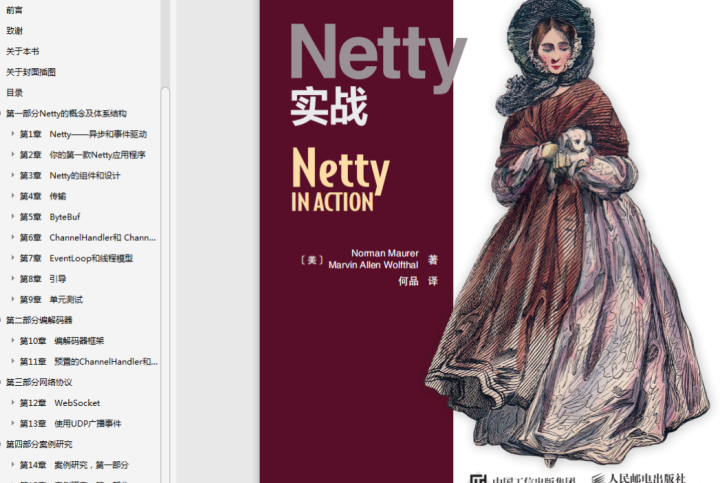The image size is (720, 483).
Task: Expand the 第5章 ByteBuf arrow
Action: (x=12, y=216)
